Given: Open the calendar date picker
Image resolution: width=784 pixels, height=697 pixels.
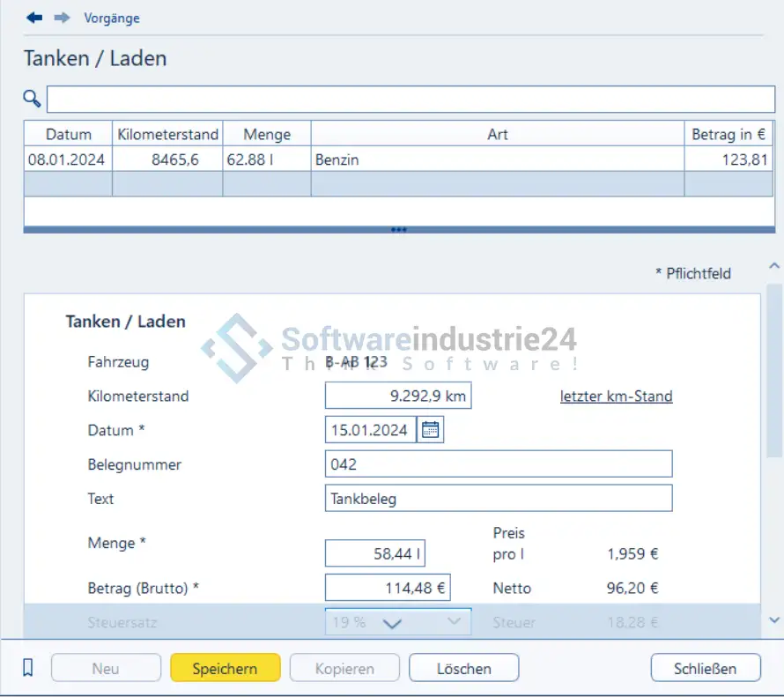Looking at the screenshot, I should [x=430, y=430].
